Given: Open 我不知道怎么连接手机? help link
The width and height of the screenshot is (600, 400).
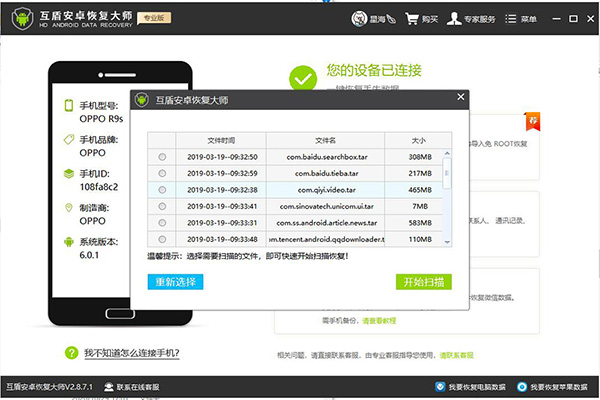Looking at the screenshot, I should click(132, 353).
